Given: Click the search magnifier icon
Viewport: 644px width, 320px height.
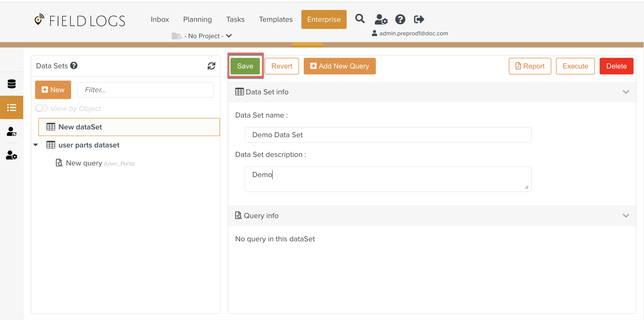Looking at the screenshot, I should [x=360, y=19].
